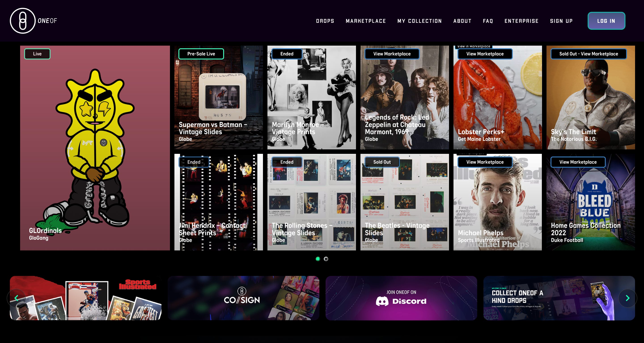Open Sky's The Limit Notorious B.I.G. card
The width and height of the screenshot is (644, 343).
point(591,97)
